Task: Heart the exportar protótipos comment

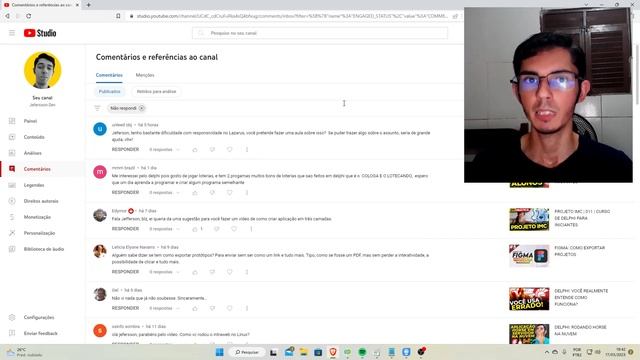Action: (229, 272)
